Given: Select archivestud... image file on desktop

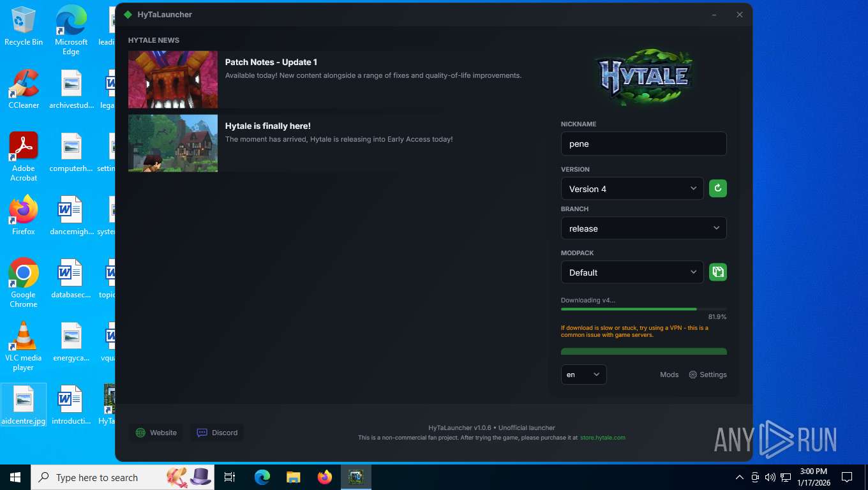Looking at the screenshot, I should [x=71, y=89].
